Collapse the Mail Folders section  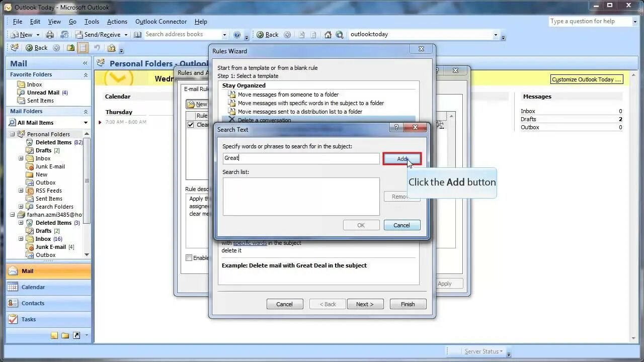point(86,112)
